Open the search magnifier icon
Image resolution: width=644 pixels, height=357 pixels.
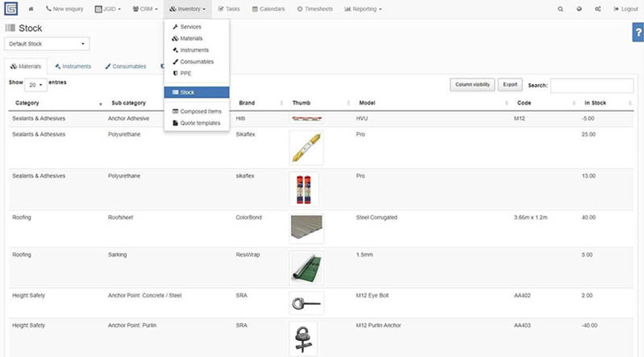click(560, 9)
